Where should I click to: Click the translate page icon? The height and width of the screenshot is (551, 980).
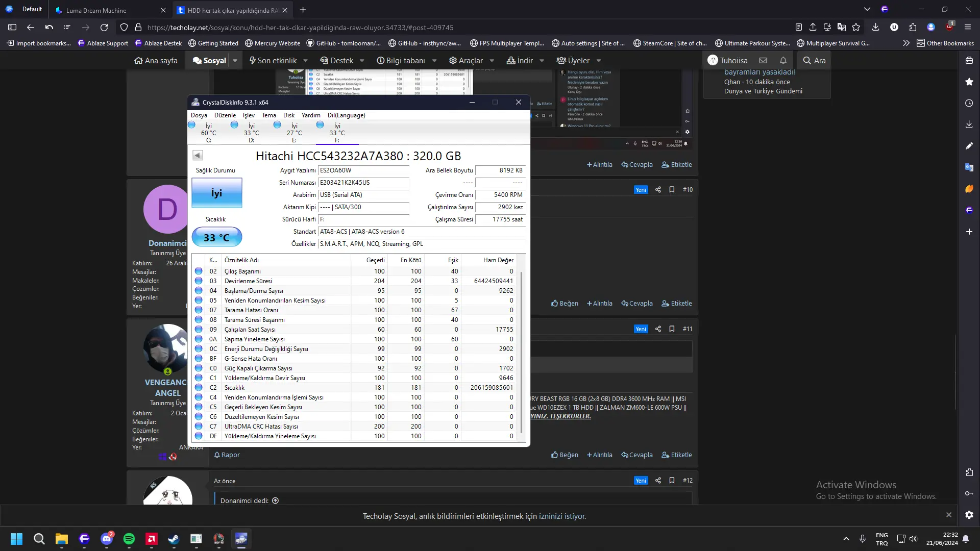click(x=842, y=28)
